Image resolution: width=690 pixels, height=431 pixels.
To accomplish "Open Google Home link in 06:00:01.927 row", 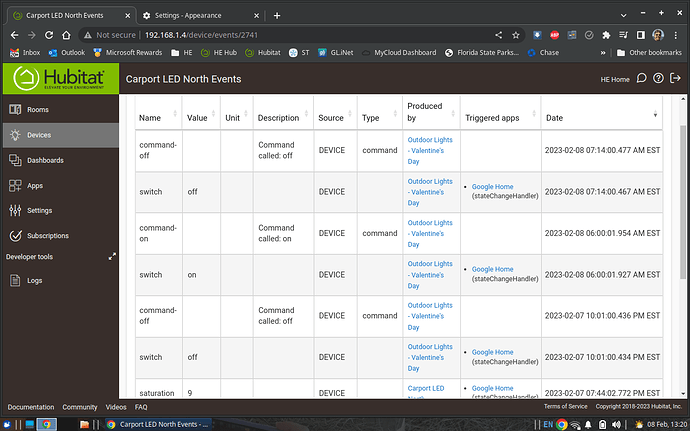I will [492, 269].
